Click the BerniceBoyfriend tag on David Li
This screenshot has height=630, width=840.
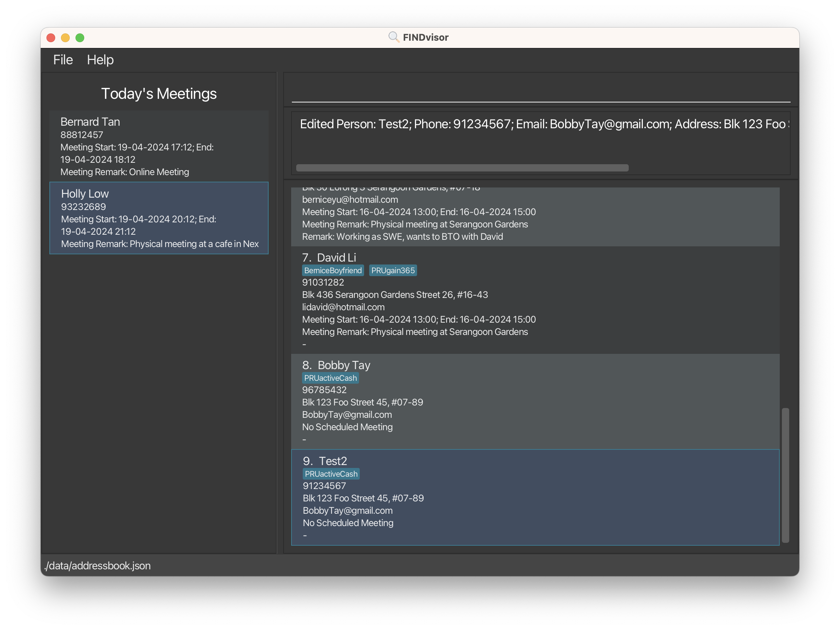(333, 271)
